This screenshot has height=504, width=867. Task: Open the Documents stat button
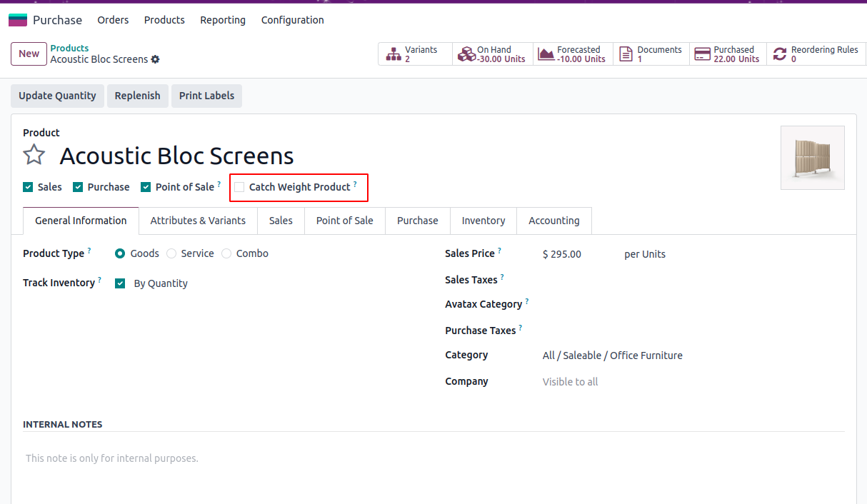651,54
